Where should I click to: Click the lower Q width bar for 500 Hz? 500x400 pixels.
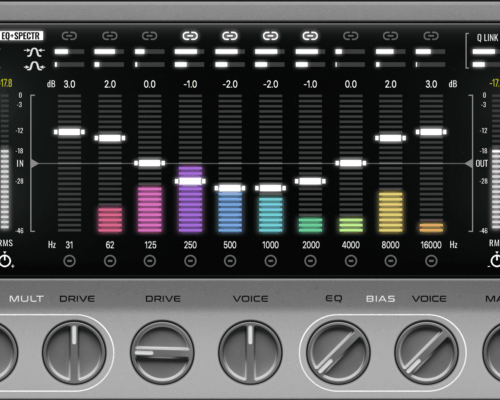(230, 64)
